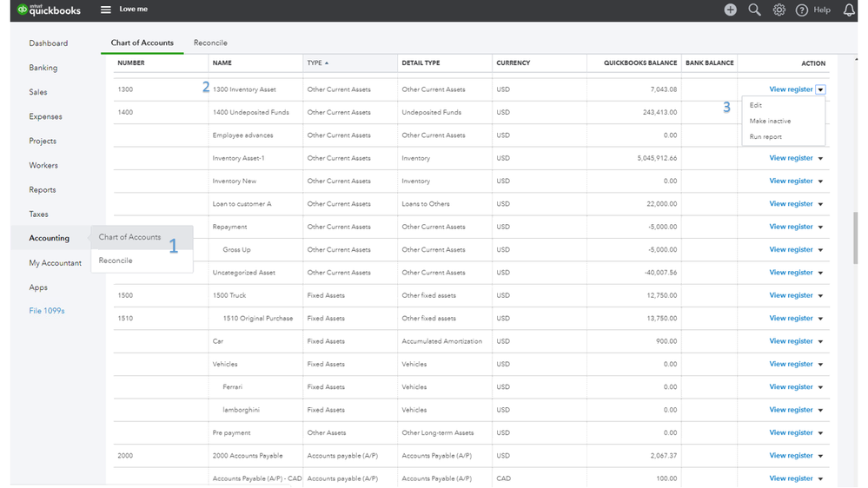The height and width of the screenshot is (488, 868).
Task: Toggle the hamburger navigation menu
Action: pyautogui.click(x=106, y=10)
